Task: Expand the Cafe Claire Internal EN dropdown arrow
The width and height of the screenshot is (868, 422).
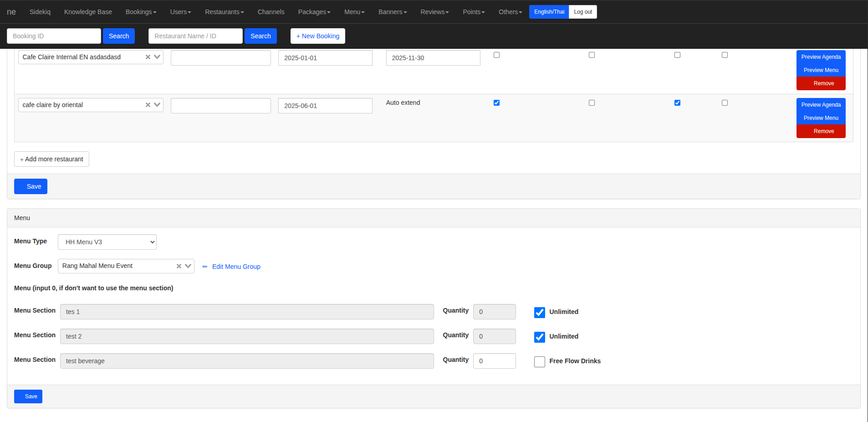Action: click(157, 57)
